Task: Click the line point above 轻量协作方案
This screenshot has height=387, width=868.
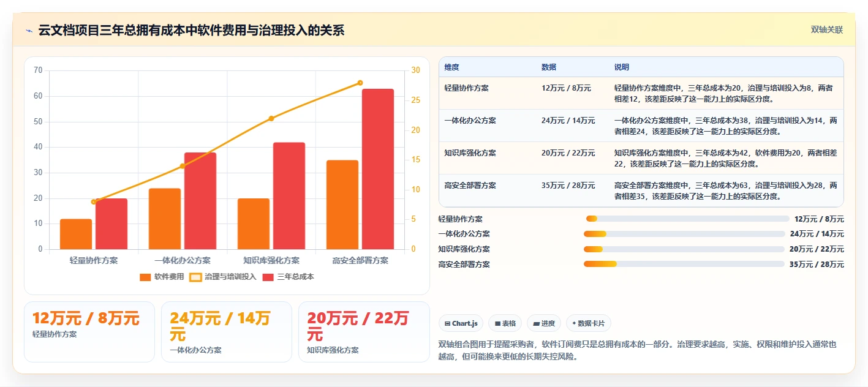Action: [94, 201]
